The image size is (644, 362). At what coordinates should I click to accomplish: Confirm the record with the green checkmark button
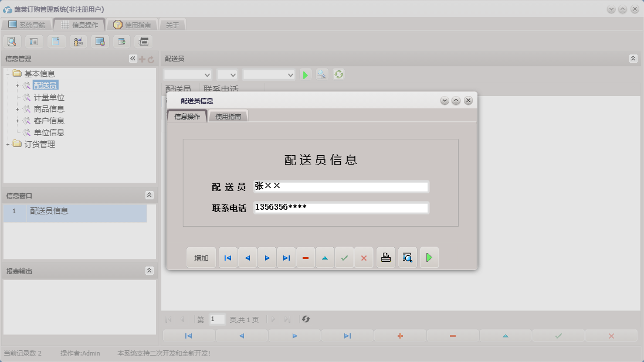click(x=345, y=257)
